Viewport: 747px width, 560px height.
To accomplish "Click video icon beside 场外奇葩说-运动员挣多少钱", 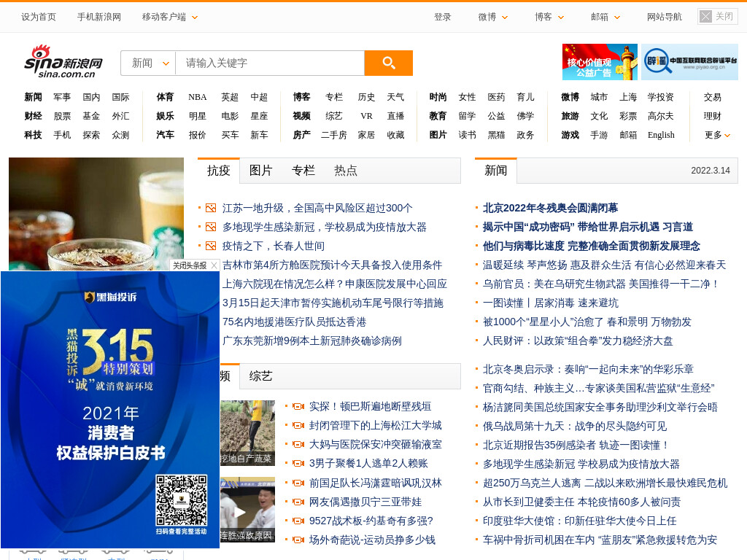I will [298, 540].
